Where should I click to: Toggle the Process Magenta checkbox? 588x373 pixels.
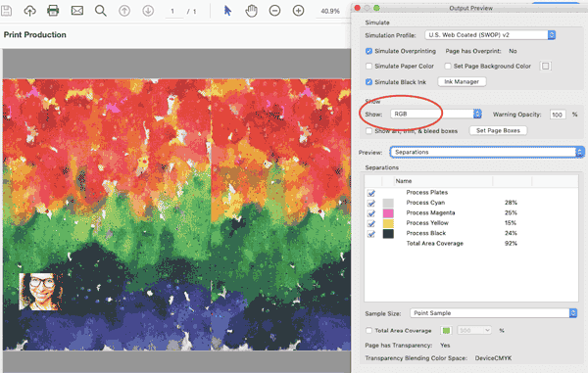371,213
